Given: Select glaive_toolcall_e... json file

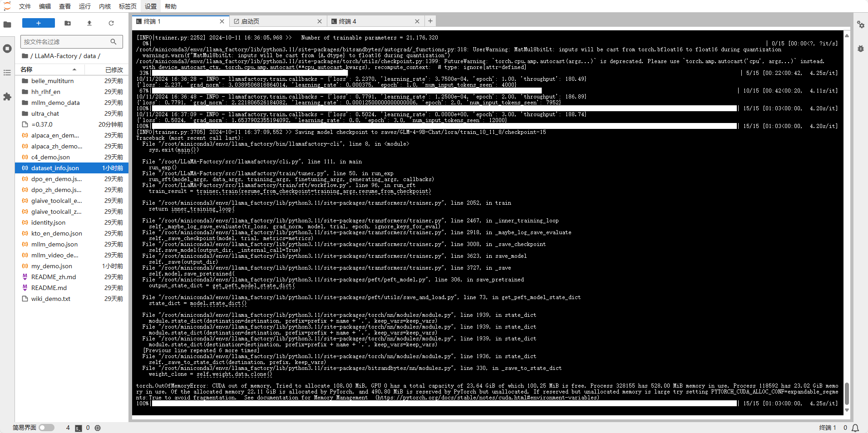Looking at the screenshot, I should pos(72,201).
